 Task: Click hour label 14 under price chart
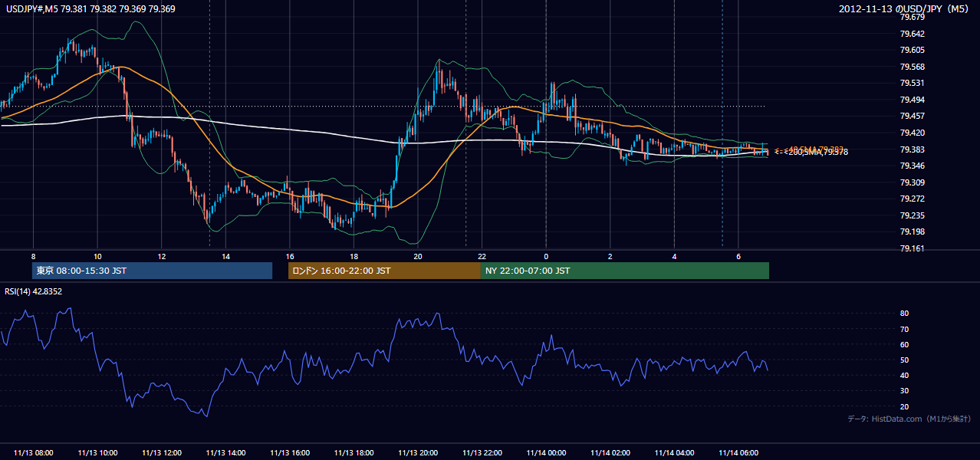pos(225,256)
